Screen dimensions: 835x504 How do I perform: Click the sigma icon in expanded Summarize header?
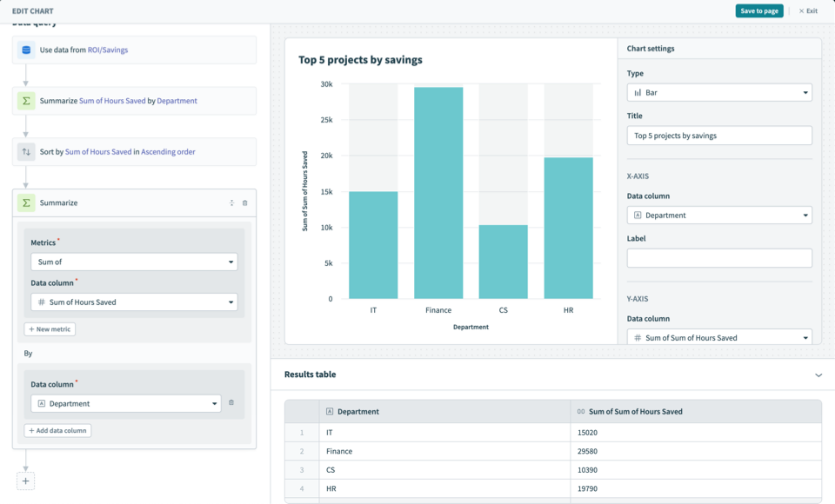point(26,202)
